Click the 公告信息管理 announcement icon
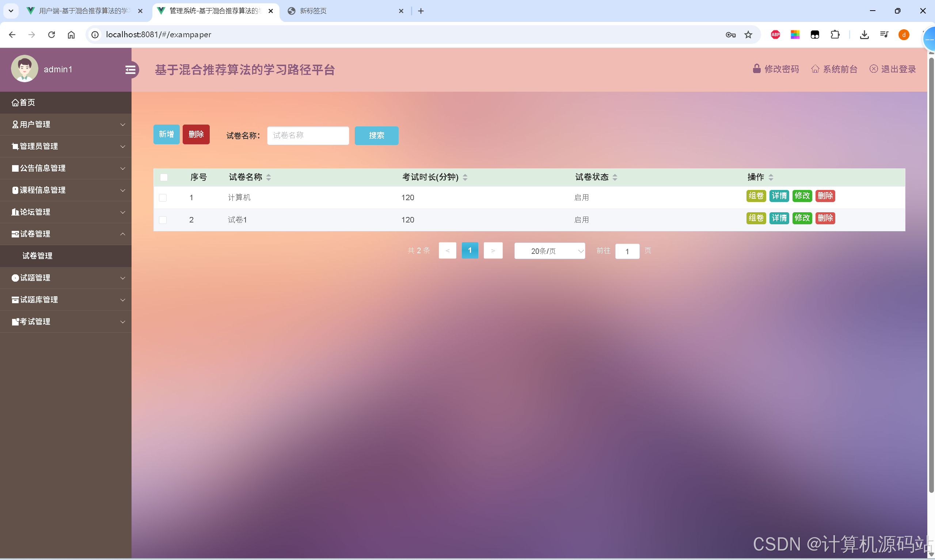This screenshot has height=560, width=935. tap(15, 168)
